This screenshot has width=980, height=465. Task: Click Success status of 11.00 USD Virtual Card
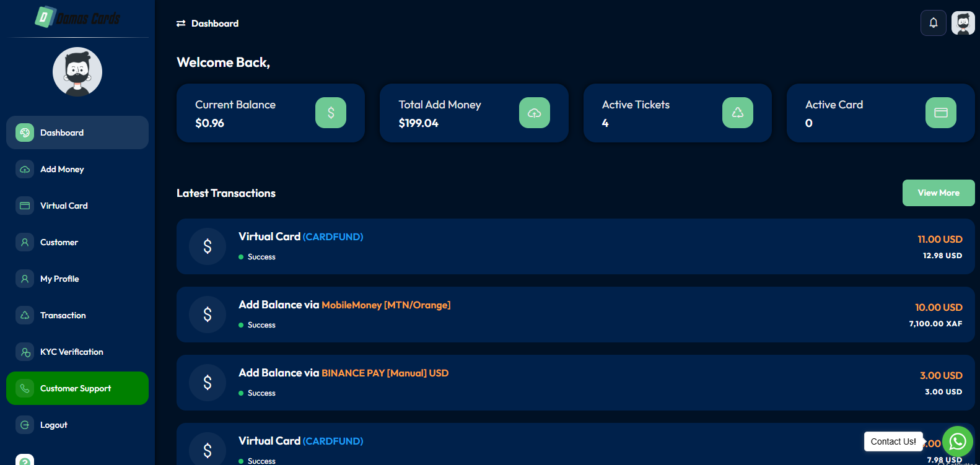coord(261,257)
